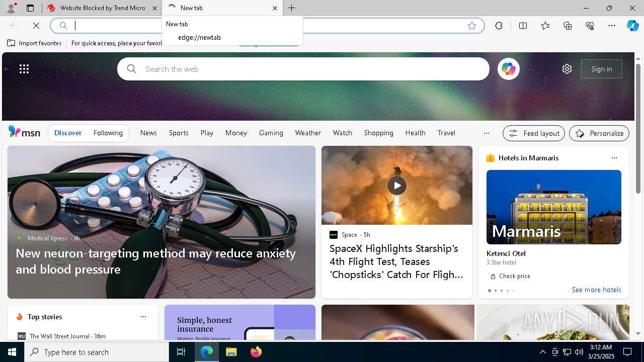Open SpaceX Highlights Starship's article headline

pyautogui.click(x=396, y=261)
